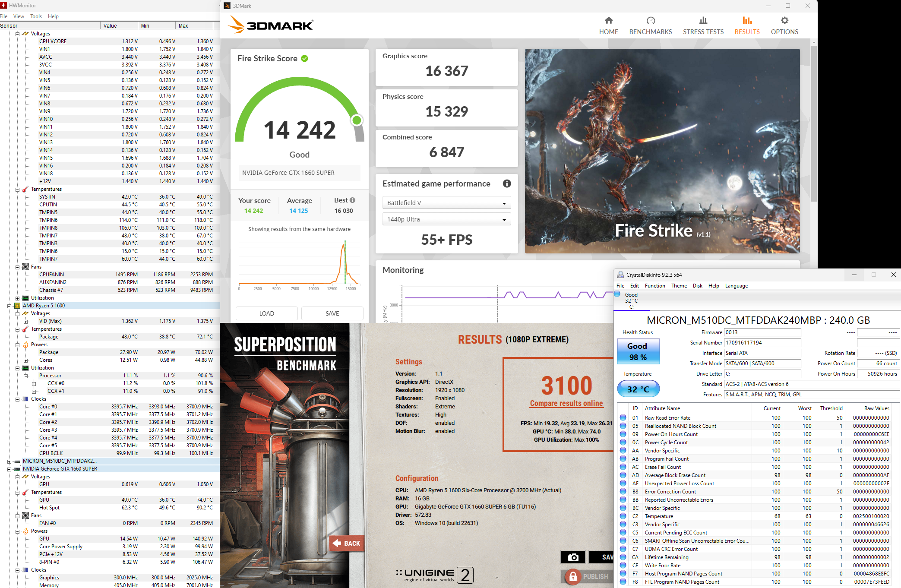Open the 3DMark Home icon
This screenshot has height=588, width=901.
(608, 20)
